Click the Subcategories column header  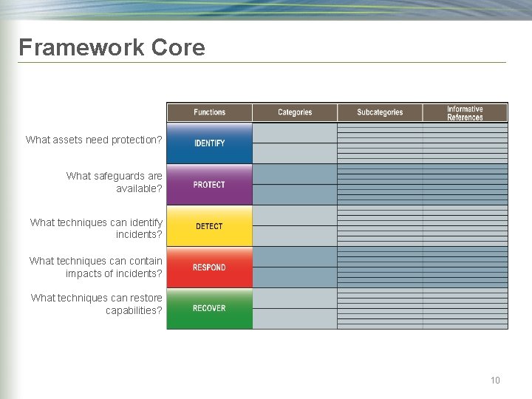(x=380, y=112)
